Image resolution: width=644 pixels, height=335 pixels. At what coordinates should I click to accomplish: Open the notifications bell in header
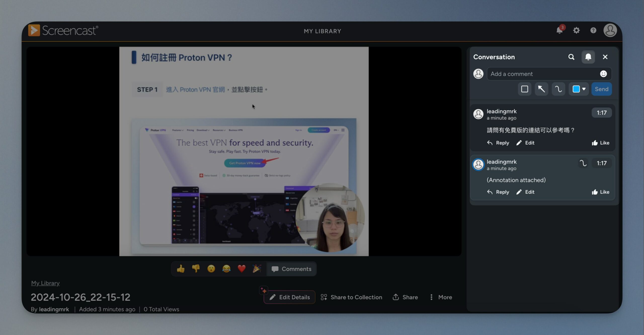(x=559, y=30)
